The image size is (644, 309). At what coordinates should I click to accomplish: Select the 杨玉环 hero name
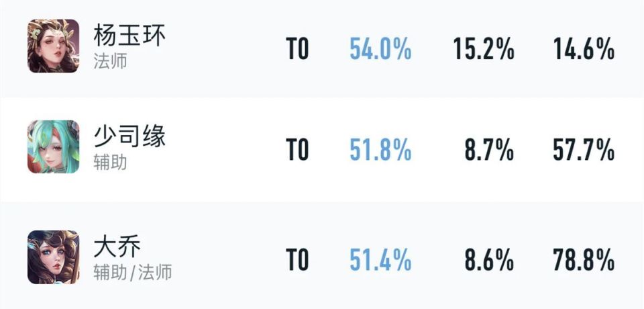tap(129, 34)
